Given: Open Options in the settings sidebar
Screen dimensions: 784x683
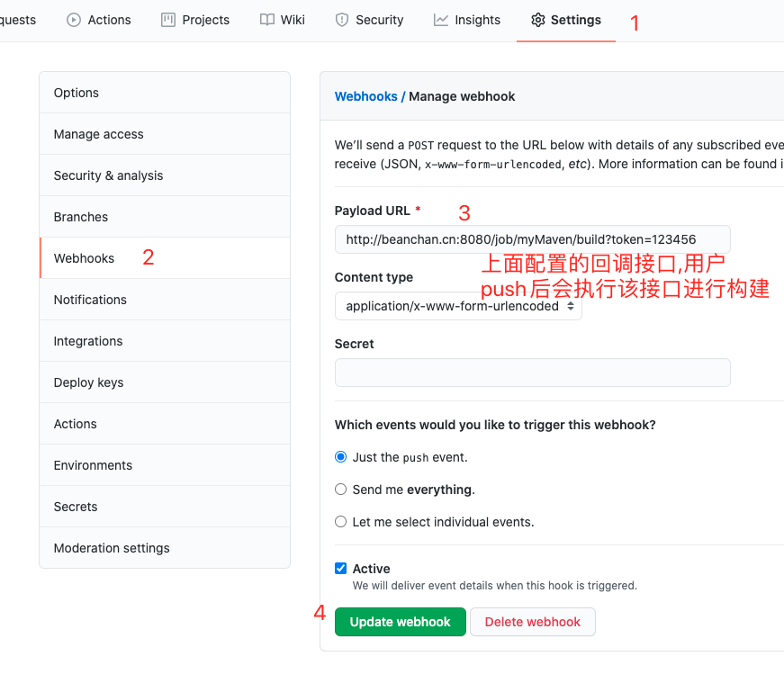Looking at the screenshot, I should point(165,93).
